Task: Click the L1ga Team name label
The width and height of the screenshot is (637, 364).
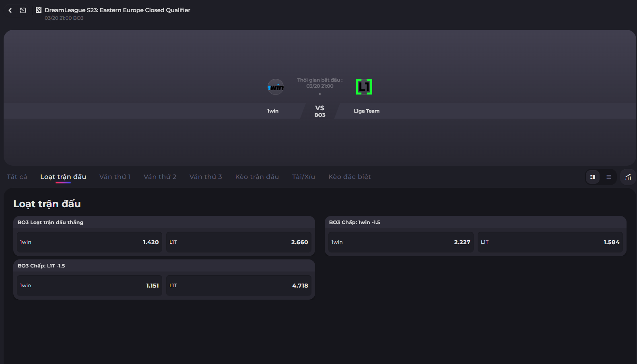Action: coord(367,111)
